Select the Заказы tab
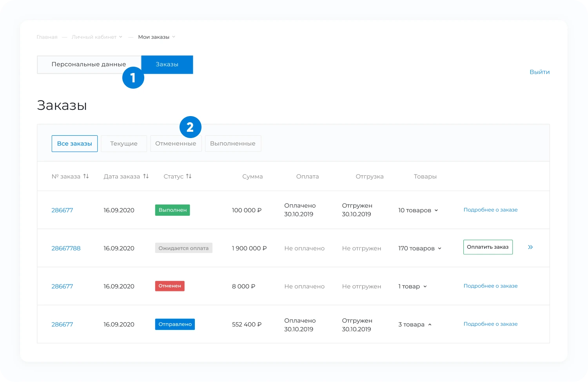 pyautogui.click(x=167, y=64)
